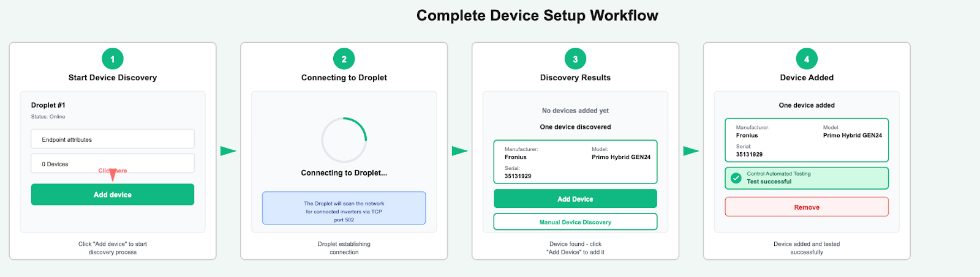Click the Device added and tested successfully caption
This screenshot has width=980, height=277.
[807, 248]
